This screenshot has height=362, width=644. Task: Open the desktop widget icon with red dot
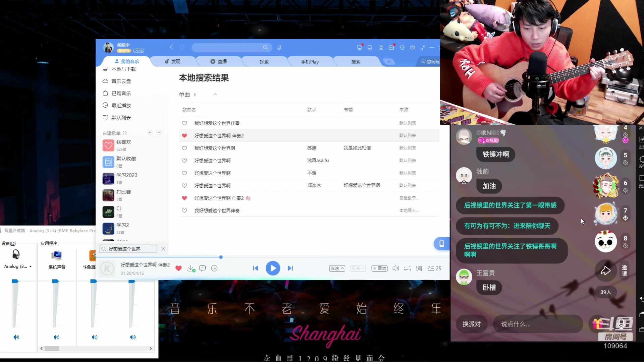point(360,47)
